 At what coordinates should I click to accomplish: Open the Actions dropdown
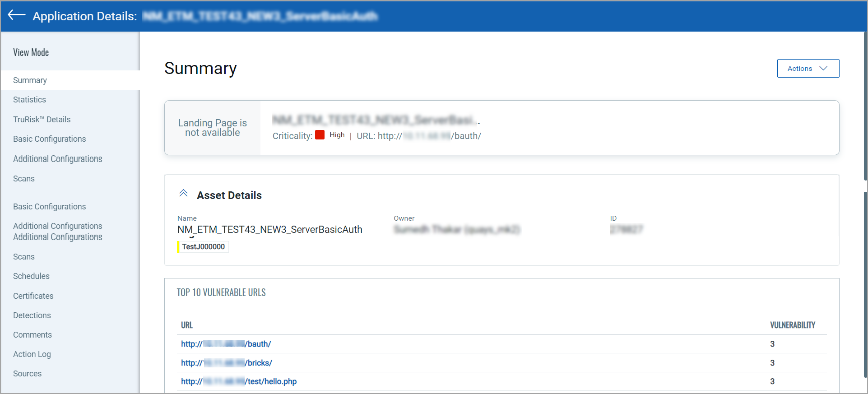click(808, 68)
